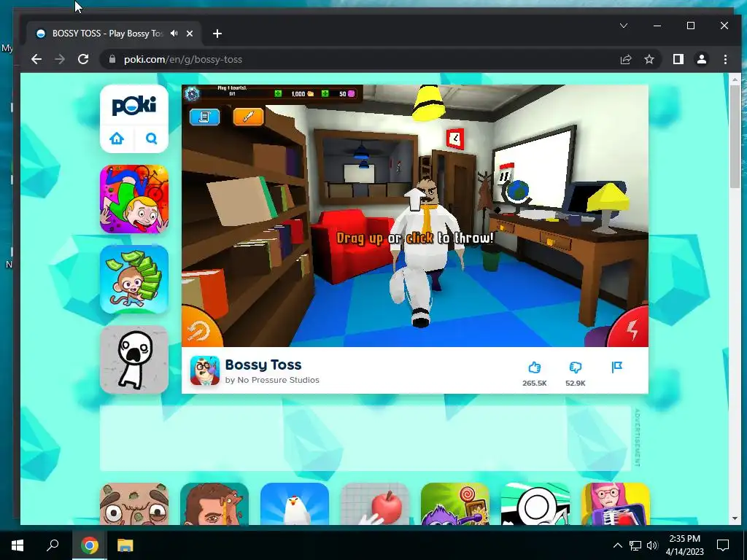
Task: Click the red lightning power button in game
Action: [631, 329]
